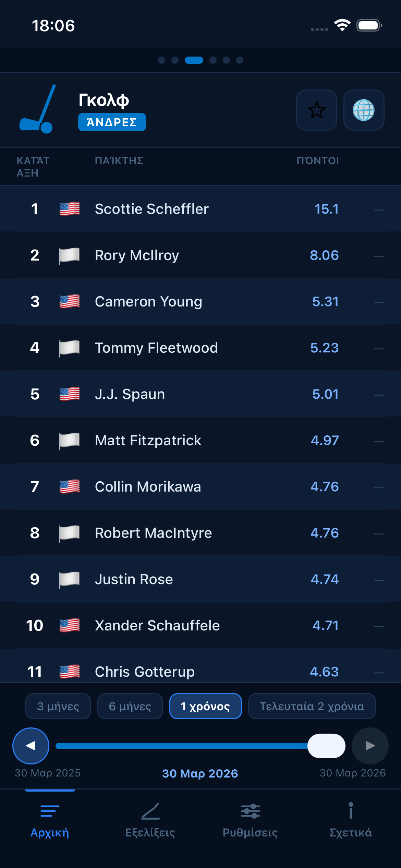Tap the back step circular button
This screenshot has width=401, height=868.
coord(31,745)
